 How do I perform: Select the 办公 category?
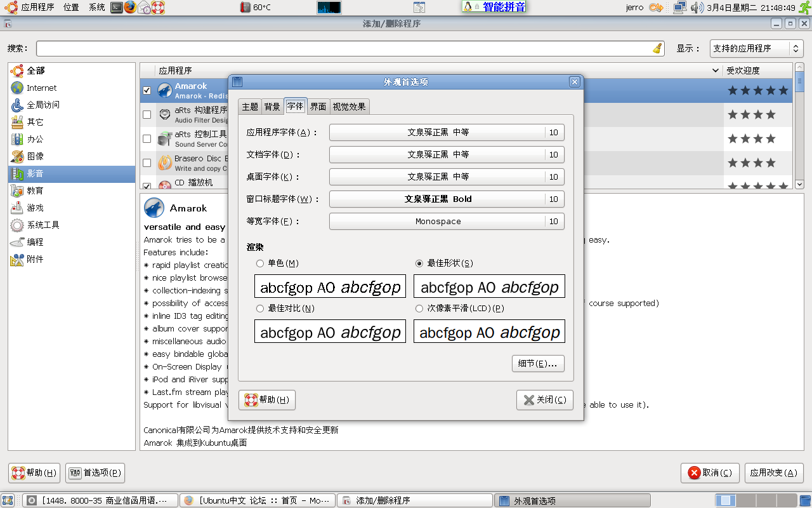72,139
